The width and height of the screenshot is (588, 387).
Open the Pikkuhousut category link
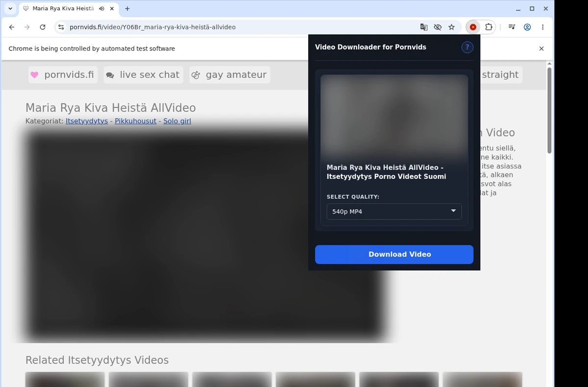coord(136,121)
